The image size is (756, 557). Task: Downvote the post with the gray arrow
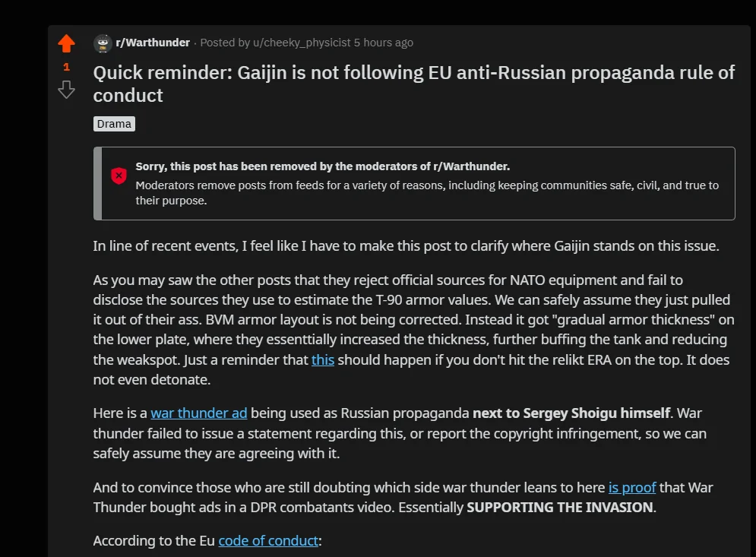pyautogui.click(x=67, y=90)
